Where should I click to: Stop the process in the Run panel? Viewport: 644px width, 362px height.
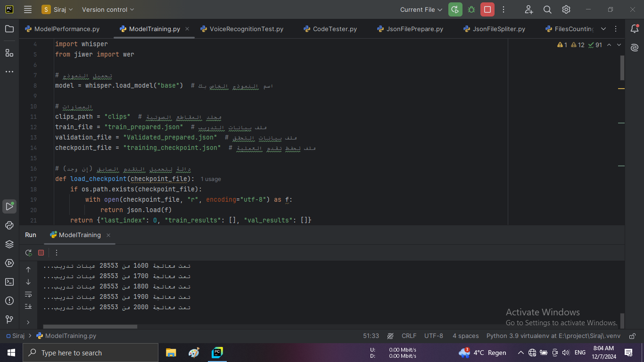coord(41,253)
